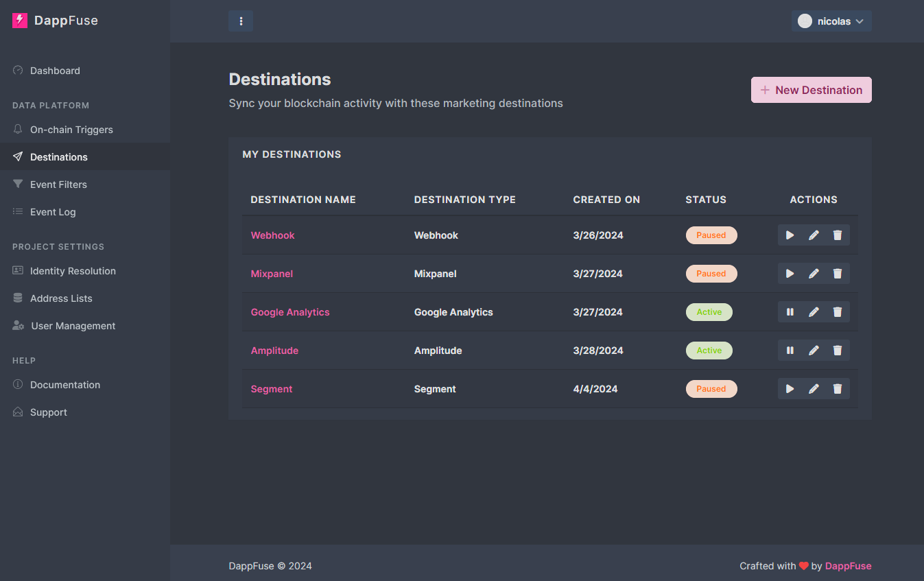Click the New Destination button

tap(812, 90)
